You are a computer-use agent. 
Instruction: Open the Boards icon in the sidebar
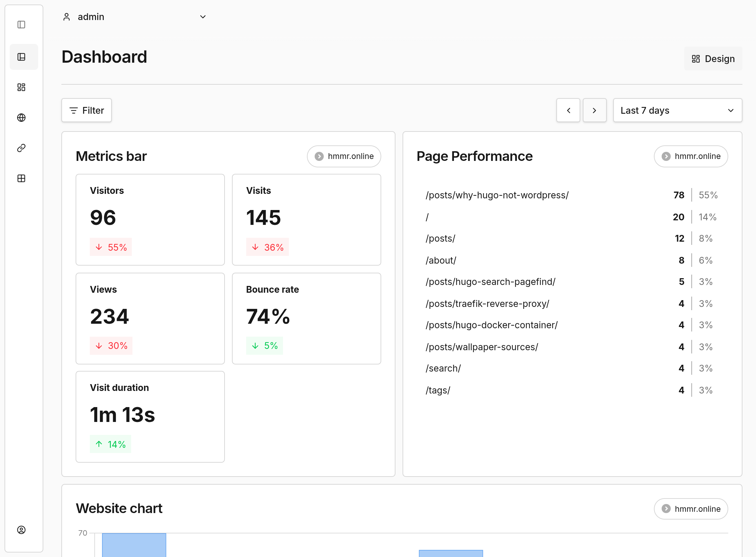(x=21, y=57)
